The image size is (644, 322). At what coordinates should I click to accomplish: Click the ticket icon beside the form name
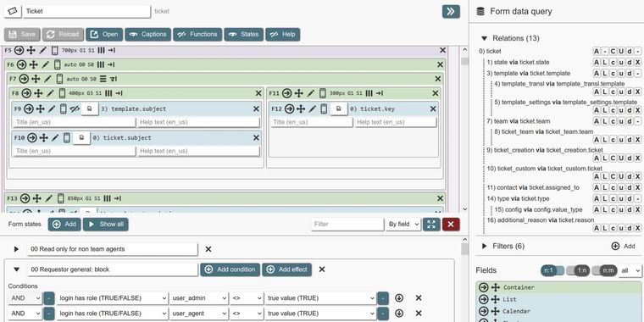coord(13,11)
